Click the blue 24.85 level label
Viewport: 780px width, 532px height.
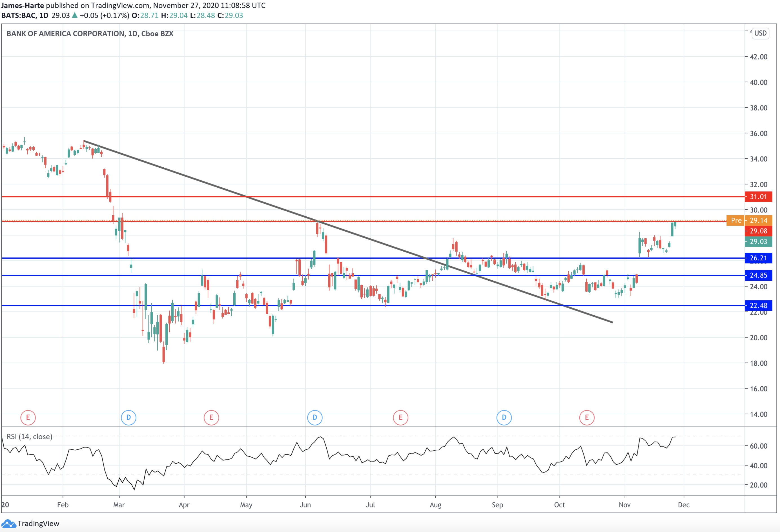758,276
